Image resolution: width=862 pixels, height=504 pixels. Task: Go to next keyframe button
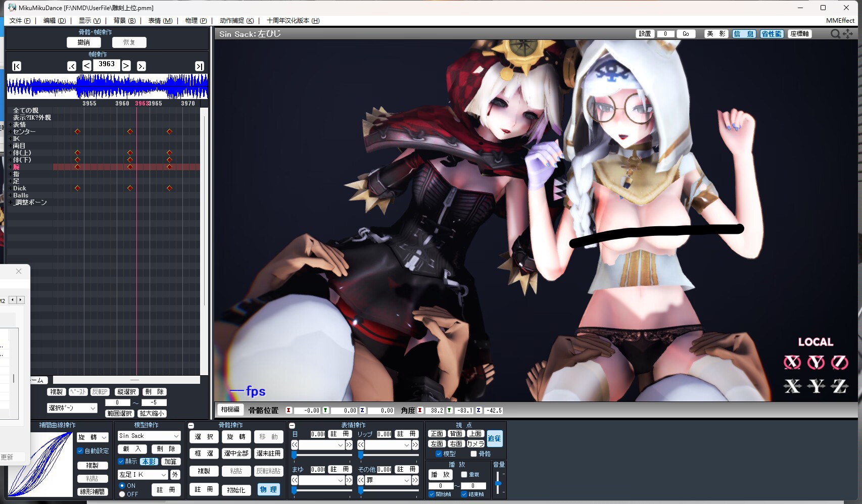pyautogui.click(x=141, y=66)
